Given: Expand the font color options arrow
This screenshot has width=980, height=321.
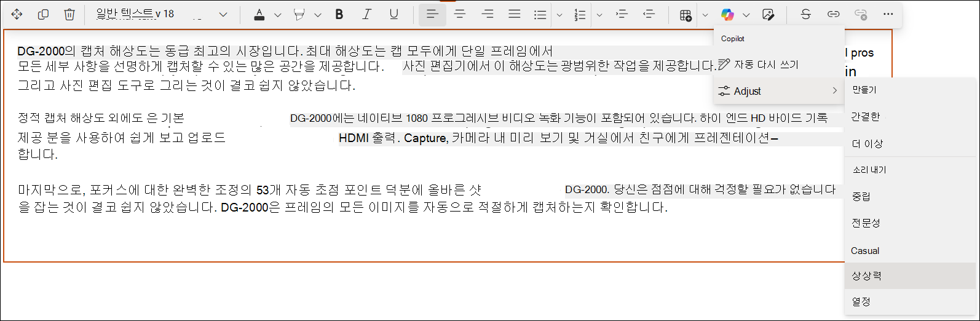Looking at the screenshot, I should 278,15.
